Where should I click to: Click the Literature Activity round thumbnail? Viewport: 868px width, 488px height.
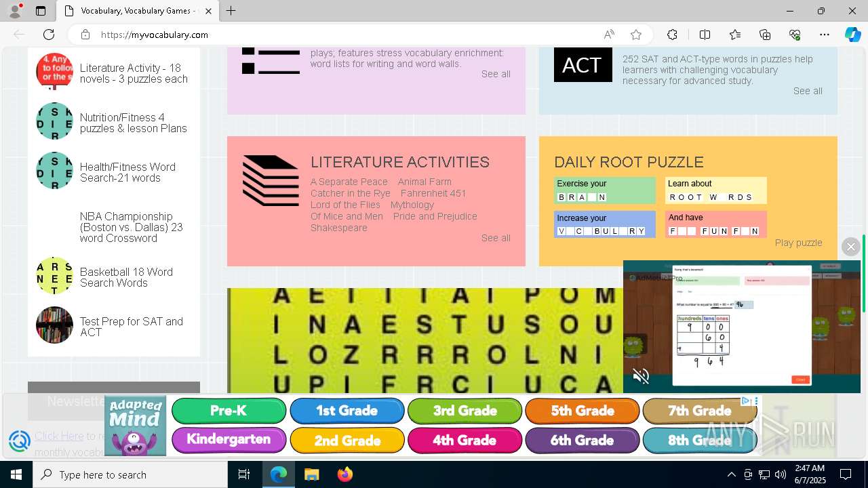coord(54,72)
